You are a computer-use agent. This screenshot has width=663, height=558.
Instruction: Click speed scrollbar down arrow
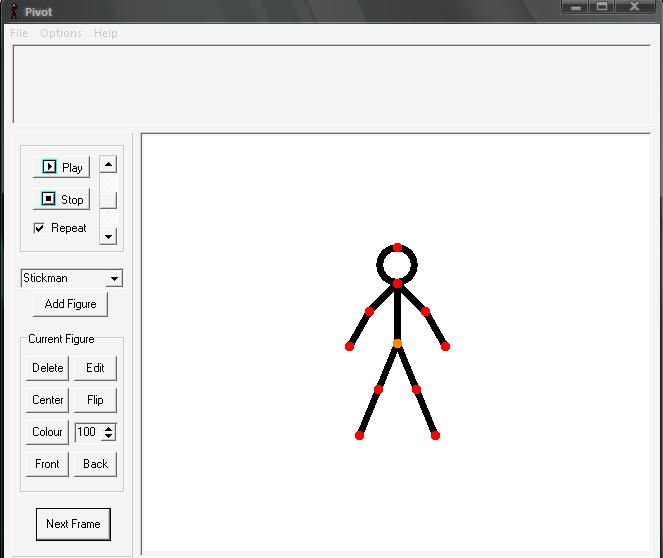pyautogui.click(x=108, y=236)
